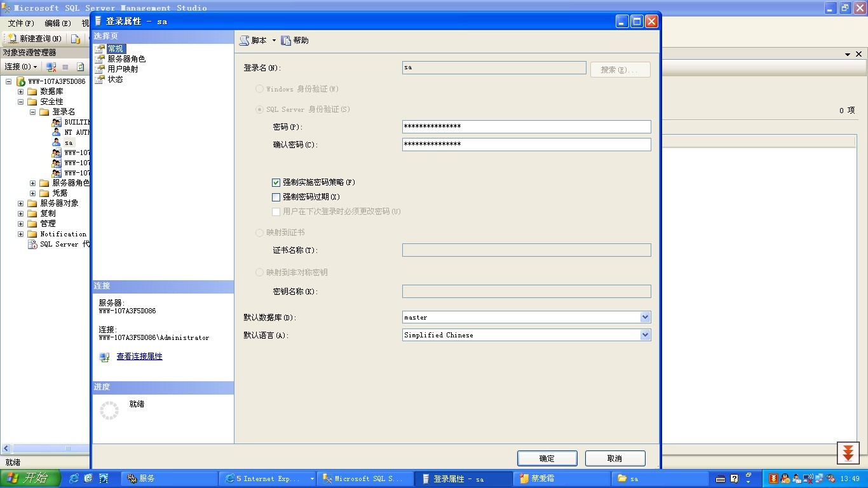The image size is (868, 488).
Task: Click the disconnect icon in Object Explorer toolbar
Action: tap(51, 67)
